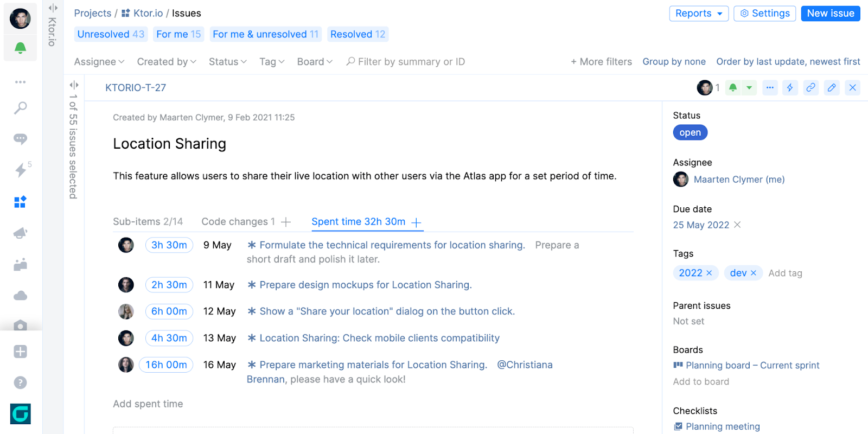Click user avatar at top of sidebar

(20, 18)
